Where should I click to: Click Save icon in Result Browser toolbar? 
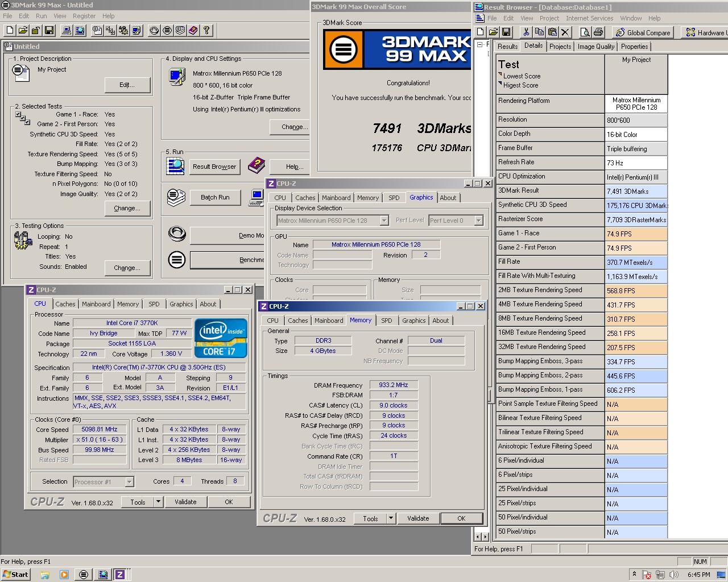click(506, 32)
